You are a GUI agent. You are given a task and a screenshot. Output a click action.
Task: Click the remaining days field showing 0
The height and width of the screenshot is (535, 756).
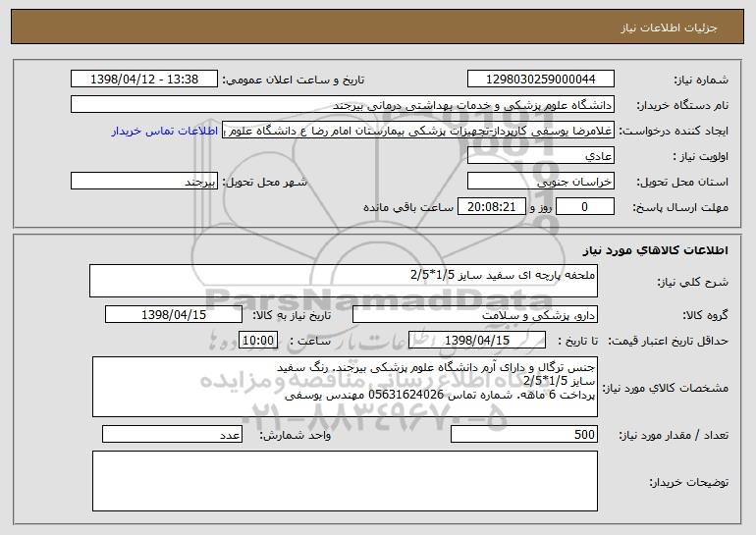coord(585,207)
